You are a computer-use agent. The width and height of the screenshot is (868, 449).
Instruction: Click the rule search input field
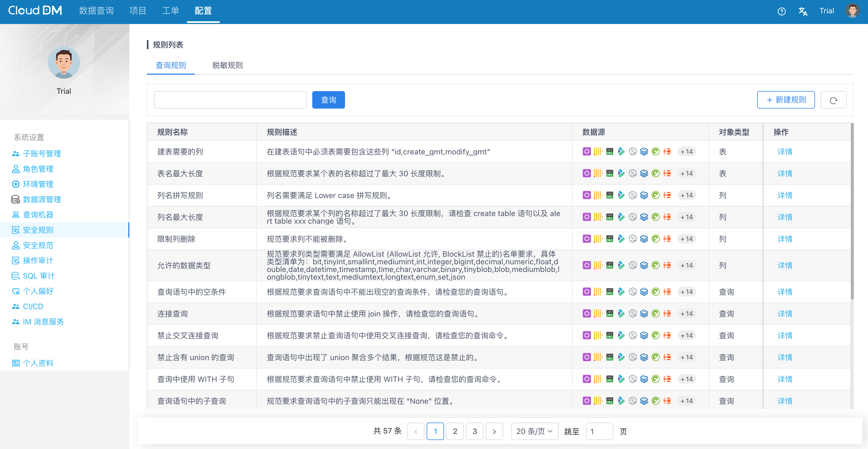230,100
